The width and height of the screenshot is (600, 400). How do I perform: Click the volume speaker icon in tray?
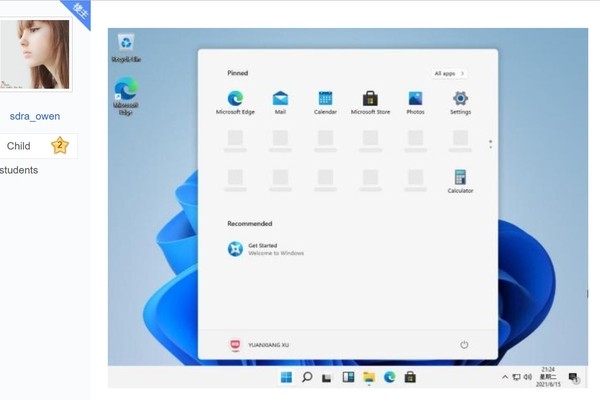coord(528,377)
